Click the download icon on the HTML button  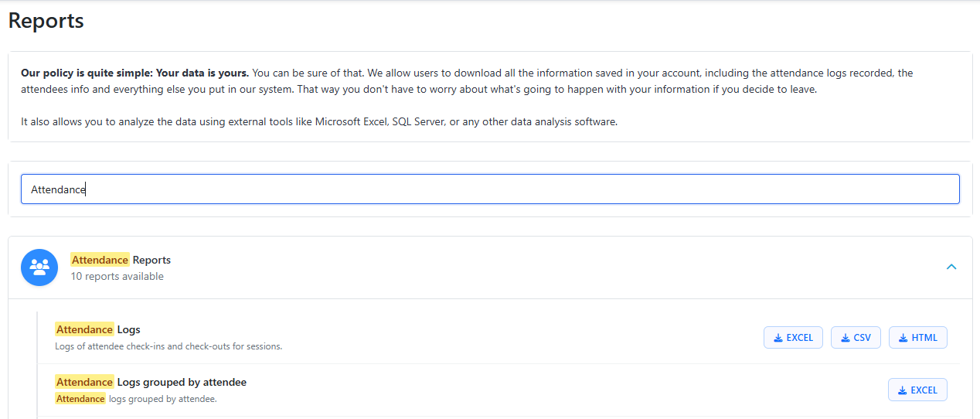click(903, 338)
